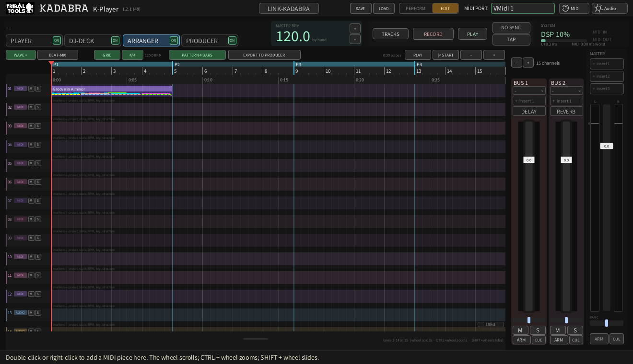Toggle the PLAYER section ON switch
Screen dimensions: 633x364
[x=57, y=41]
